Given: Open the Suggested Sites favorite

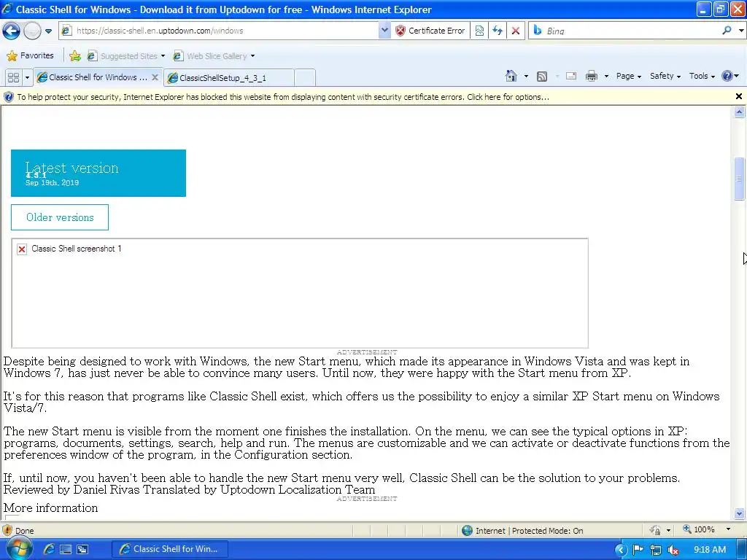Looking at the screenshot, I should coord(126,55).
